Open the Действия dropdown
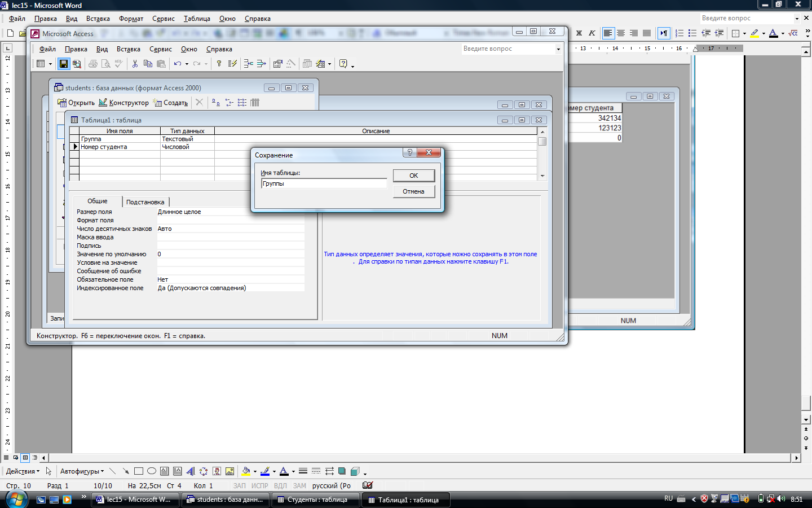The width and height of the screenshot is (812, 508). coord(23,471)
